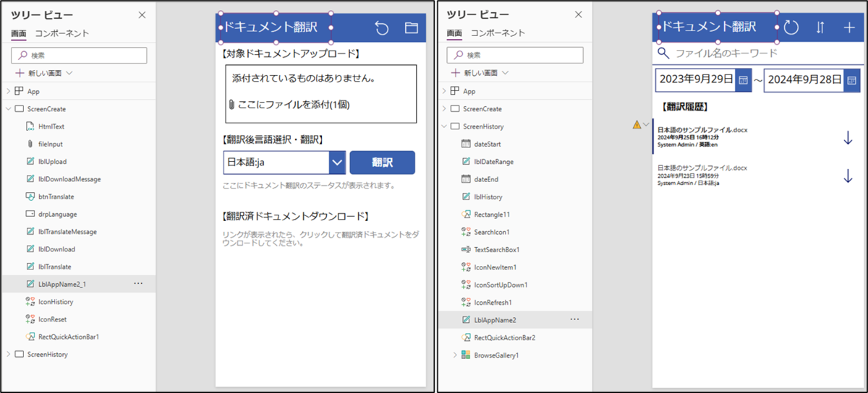Select IconNewItem1 in the right tree view
The image size is (868, 393).
[495, 267]
